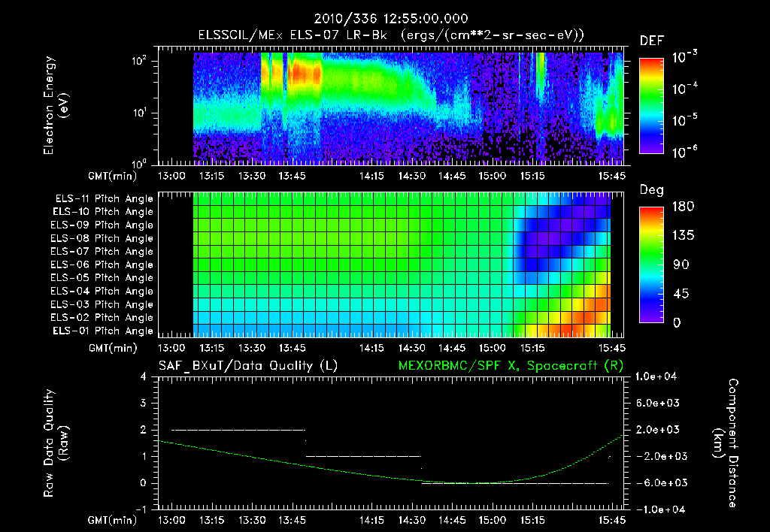
Task: Click the 13:00 tick on the spectrogram time axis
Action: [171, 176]
